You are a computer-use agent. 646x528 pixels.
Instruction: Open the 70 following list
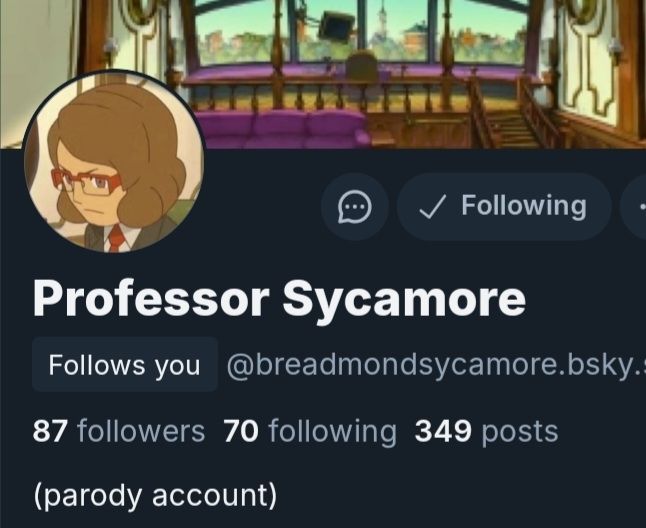coord(310,431)
